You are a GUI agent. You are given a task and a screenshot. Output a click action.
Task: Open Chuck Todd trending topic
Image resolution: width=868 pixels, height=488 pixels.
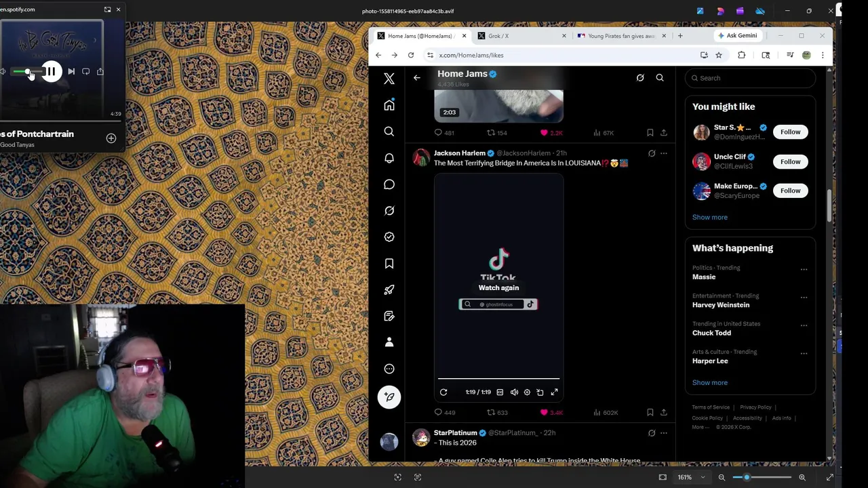click(711, 333)
